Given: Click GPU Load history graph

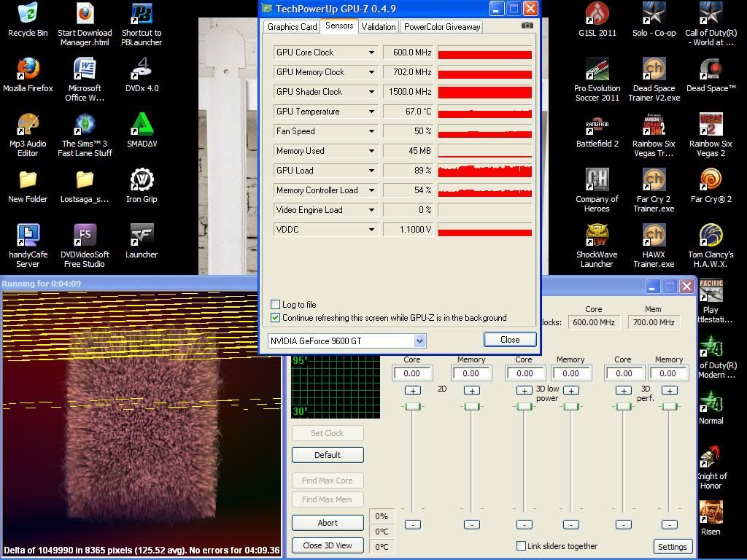Looking at the screenshot, I should (484, 171).
